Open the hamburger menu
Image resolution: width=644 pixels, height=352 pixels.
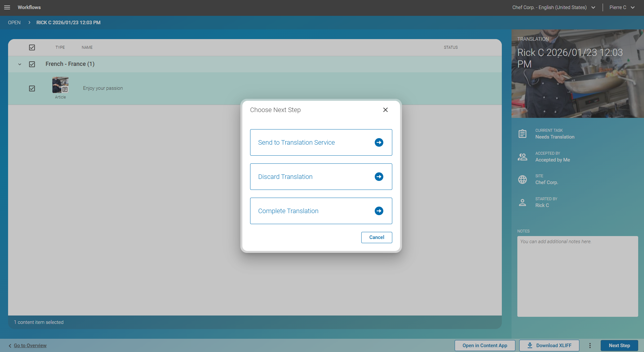click(x=7, y=7)
